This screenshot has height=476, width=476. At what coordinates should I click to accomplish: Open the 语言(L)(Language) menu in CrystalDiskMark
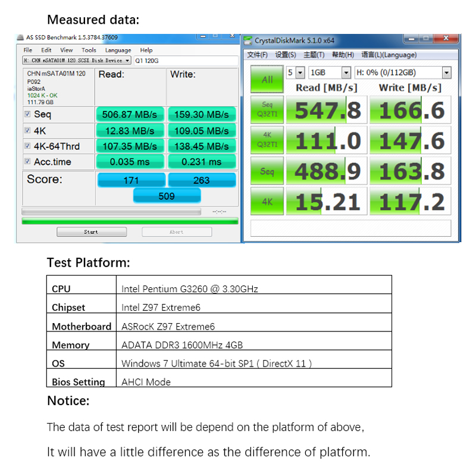tap(389, 55)
